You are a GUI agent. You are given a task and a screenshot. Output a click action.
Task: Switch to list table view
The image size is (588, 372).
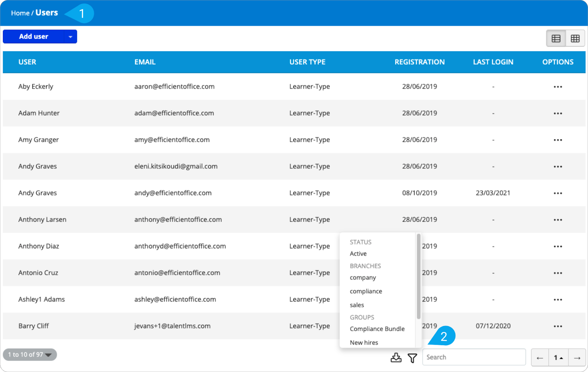pyautogui.click(x=556, y=39)
